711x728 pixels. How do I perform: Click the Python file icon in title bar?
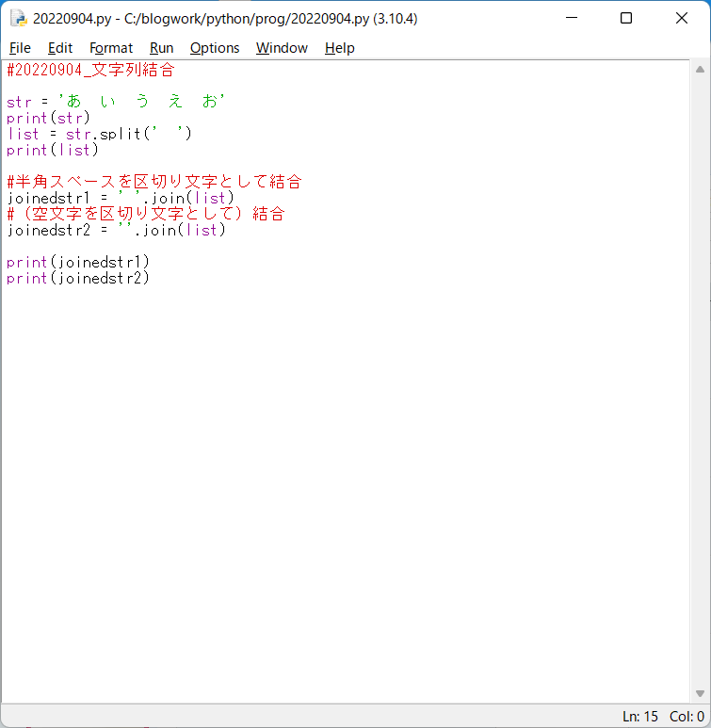pyautogui.click(x=19, y=19)
